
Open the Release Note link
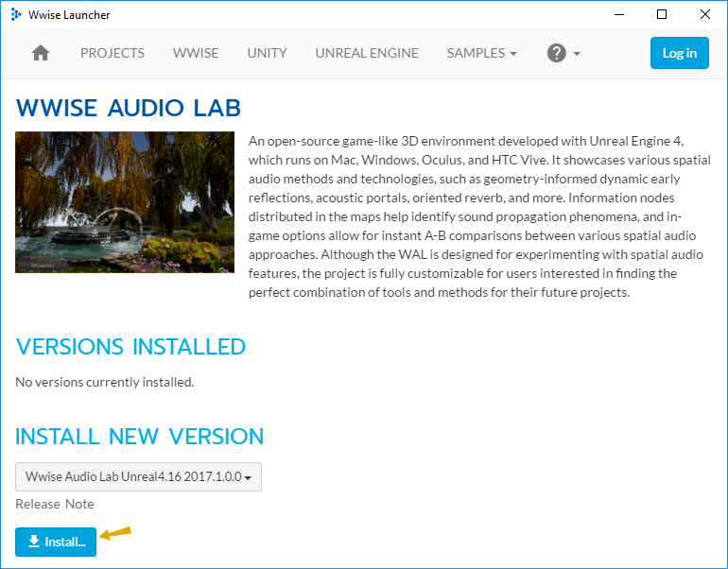[54, 504]
